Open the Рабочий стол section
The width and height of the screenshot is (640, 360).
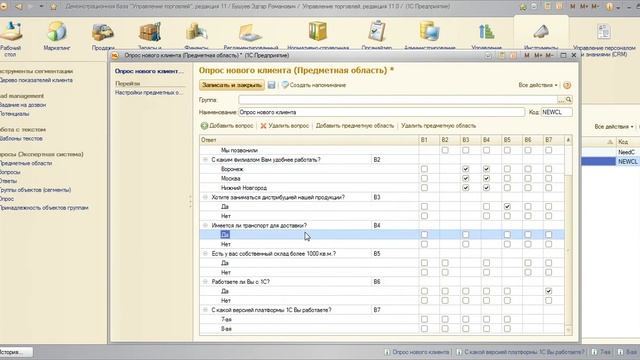click(x=11, y=39)
